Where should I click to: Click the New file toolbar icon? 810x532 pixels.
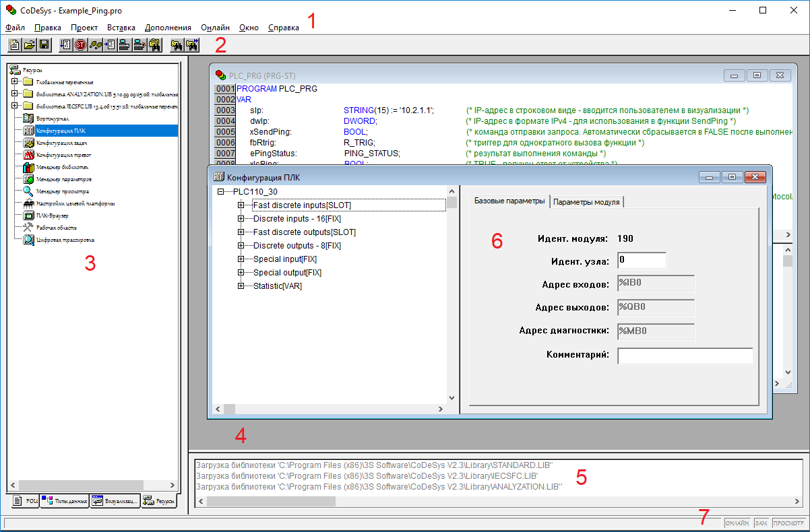click(14, 45)
